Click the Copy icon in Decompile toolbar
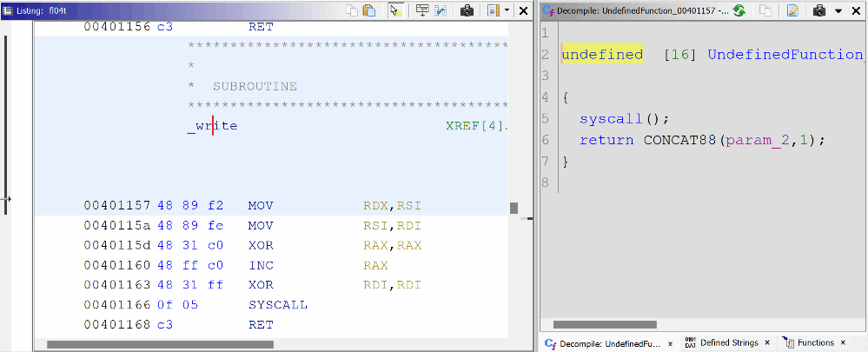The width and height of the screenshot is (868, 352). (x=765, y=10)
